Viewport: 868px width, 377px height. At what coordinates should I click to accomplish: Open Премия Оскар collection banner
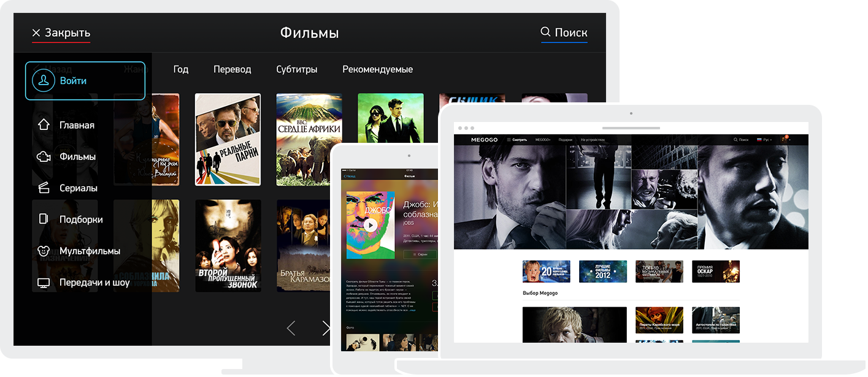716,272
